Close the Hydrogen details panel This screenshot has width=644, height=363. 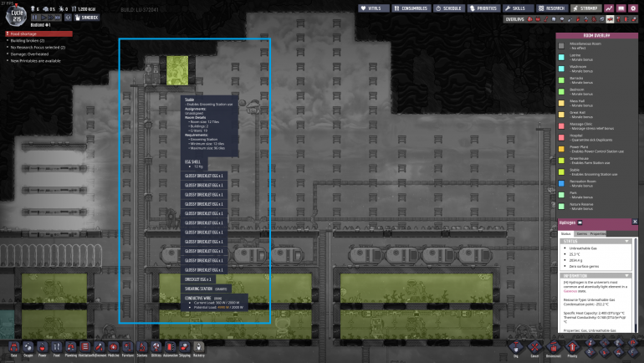point(635,222)
